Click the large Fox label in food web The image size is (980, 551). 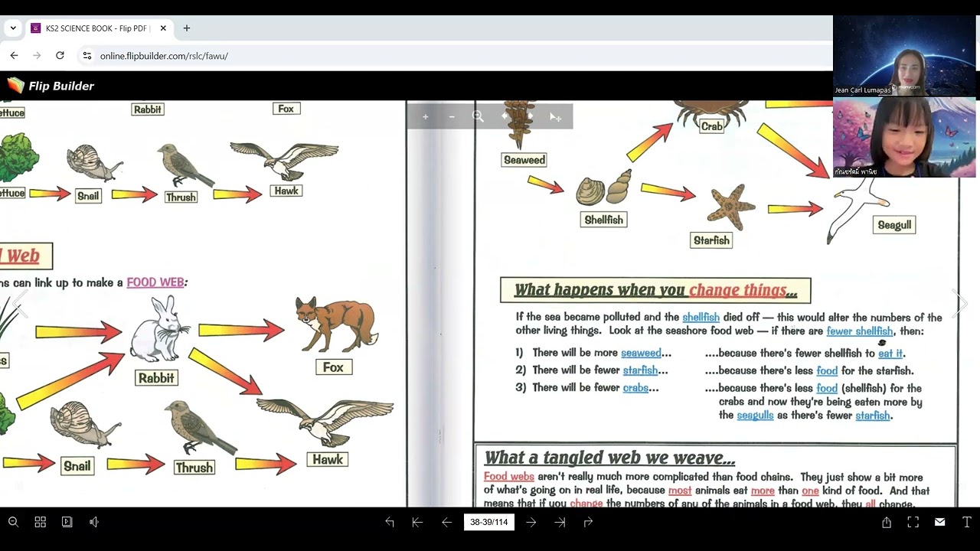click(333, 367)
